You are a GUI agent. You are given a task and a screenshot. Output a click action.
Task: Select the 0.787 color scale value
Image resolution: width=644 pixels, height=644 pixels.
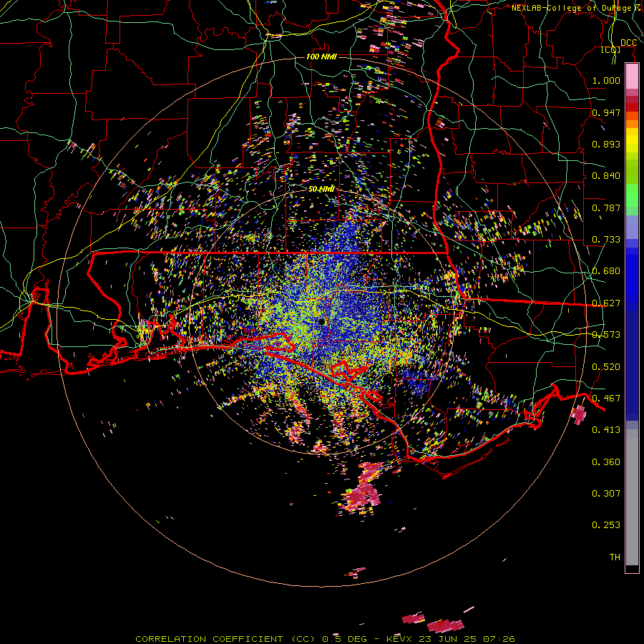(x=606, y=208)
